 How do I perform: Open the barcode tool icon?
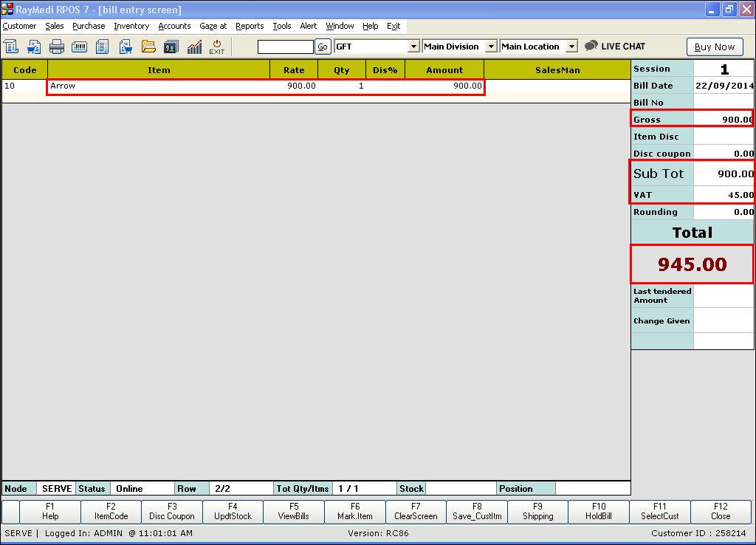coord(79,47)
